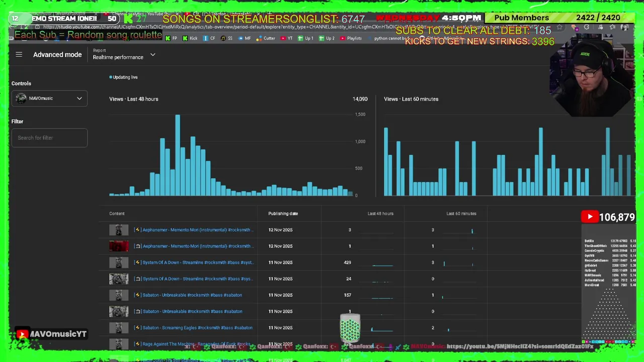This screenshot has width=644, height=362.
Task: Sort by the Last 48 hours column header
Action: (x=380, y=214)
